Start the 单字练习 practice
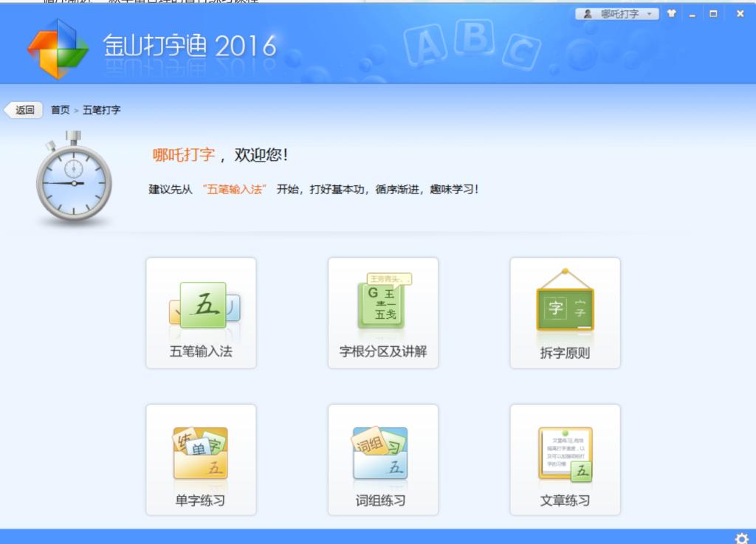Image resolution: width=756 pixels, height=544 pixels. (201, 459)
